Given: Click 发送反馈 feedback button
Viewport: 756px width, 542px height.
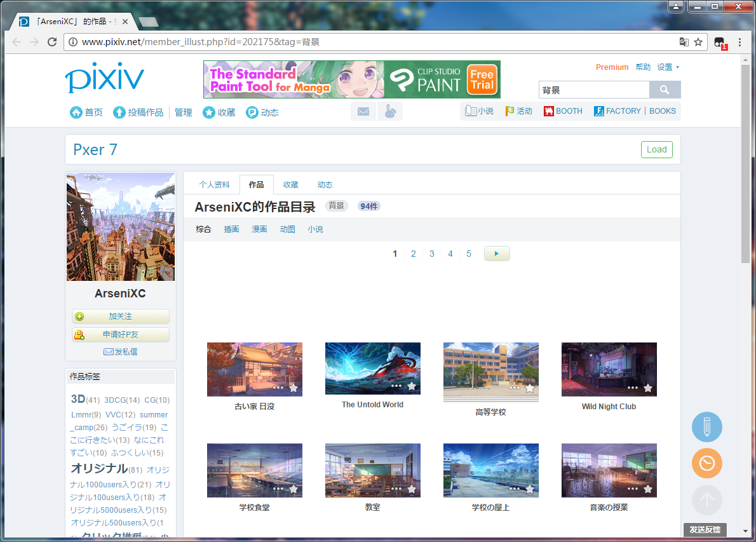Looking at the screenshot, I should click(705, 529).
